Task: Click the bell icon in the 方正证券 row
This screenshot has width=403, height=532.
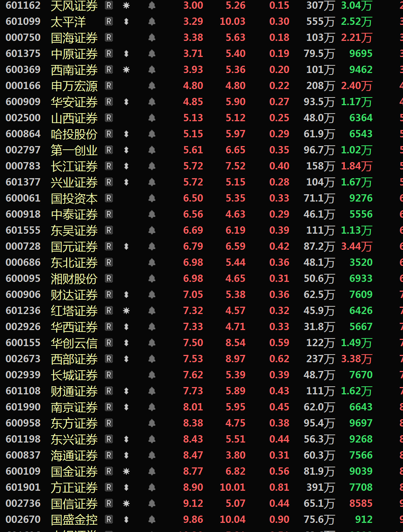Action: point(152,487)
